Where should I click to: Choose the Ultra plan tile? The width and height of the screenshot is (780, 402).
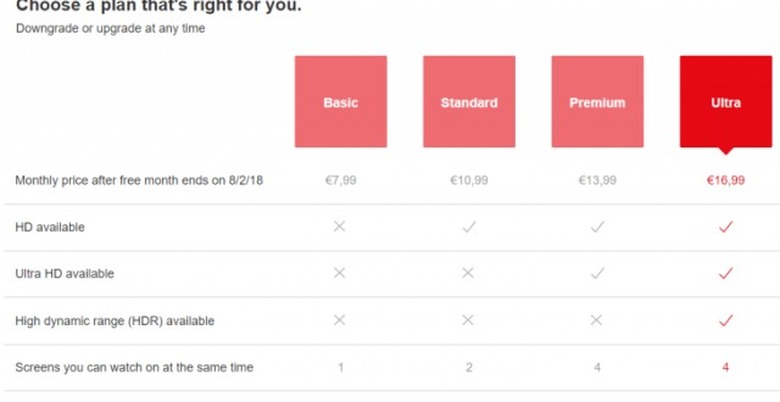[726, 102]
